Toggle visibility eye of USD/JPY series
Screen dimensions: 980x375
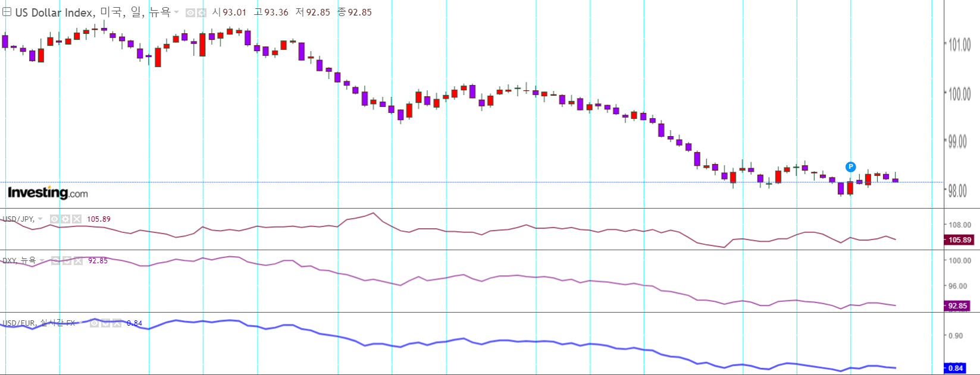55,219
